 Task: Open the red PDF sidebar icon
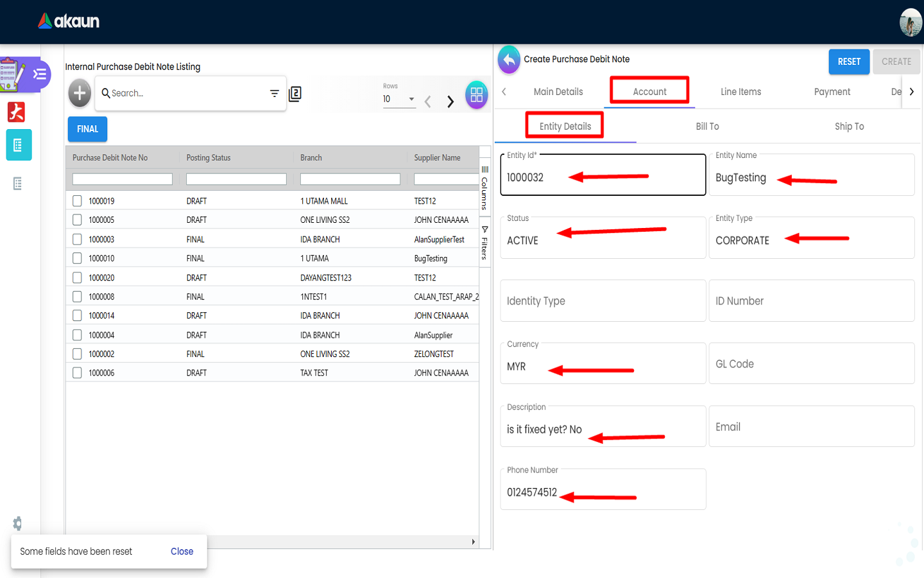click(x=17, y=112)
